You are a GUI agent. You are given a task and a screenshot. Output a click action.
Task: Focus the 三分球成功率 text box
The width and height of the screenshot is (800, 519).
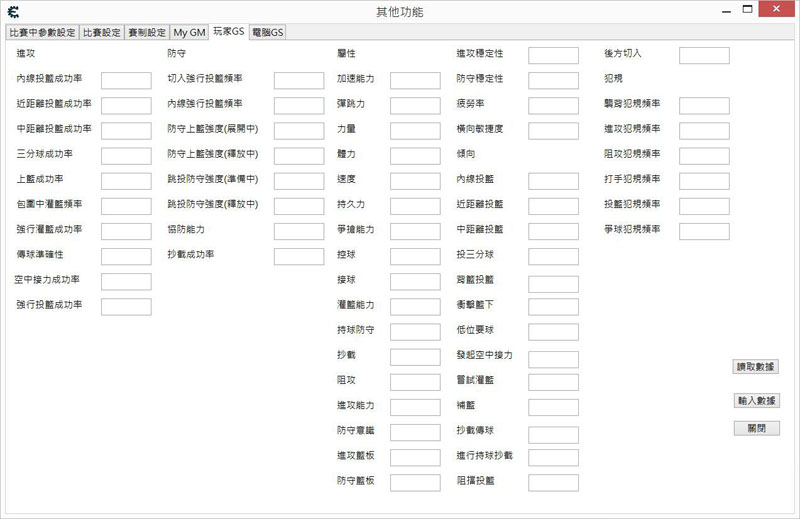pyautogui.click(x=126, y=155)
